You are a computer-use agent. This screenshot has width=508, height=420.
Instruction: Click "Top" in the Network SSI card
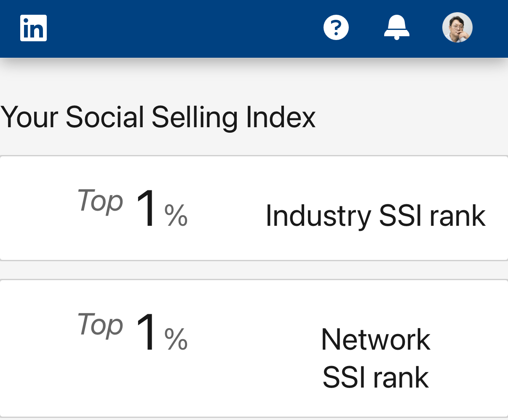tap(100, 325)
